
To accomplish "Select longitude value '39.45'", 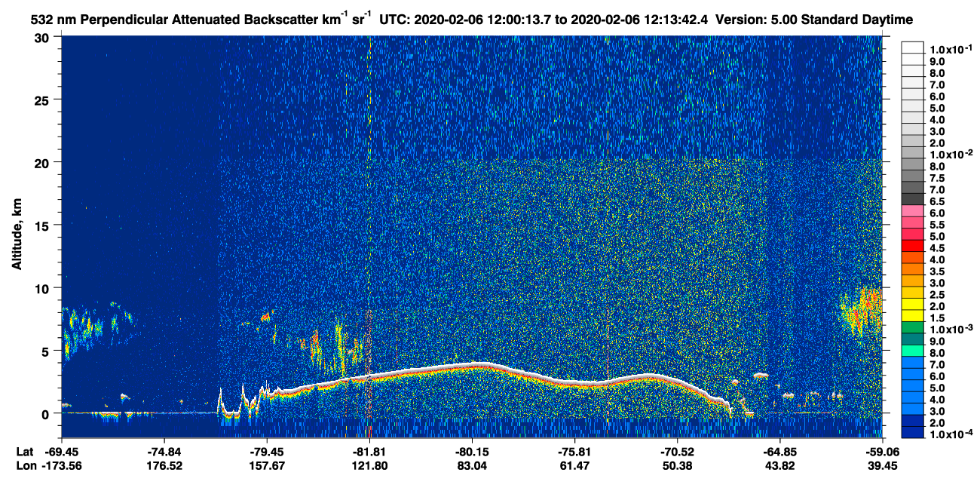I will click(881, 466).
